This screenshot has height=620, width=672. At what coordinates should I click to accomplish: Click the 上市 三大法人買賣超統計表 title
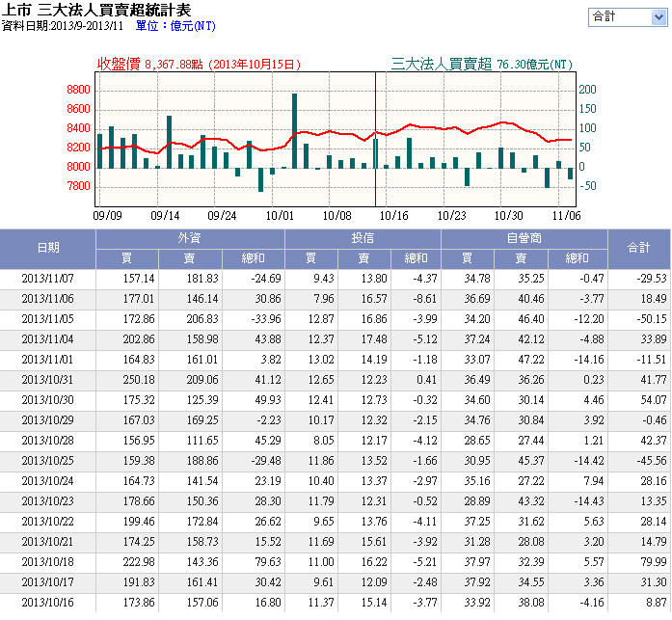(x=96, y=10)
